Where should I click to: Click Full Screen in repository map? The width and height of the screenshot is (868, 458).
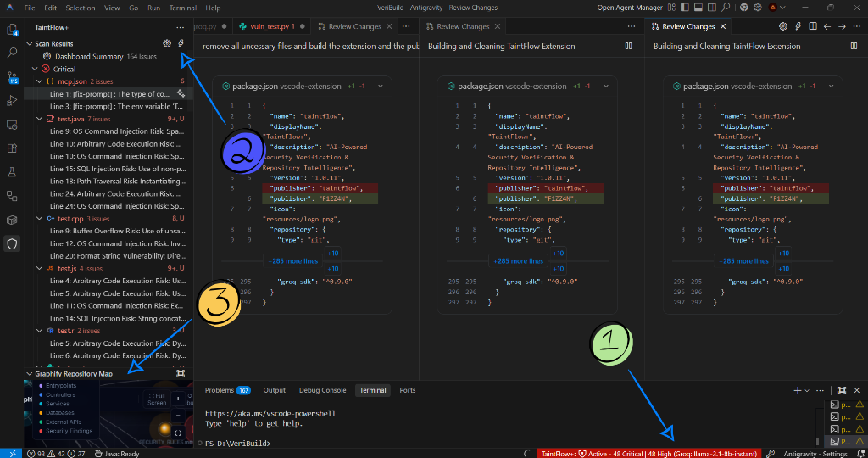pyautogui.click(x=157, y=399)
